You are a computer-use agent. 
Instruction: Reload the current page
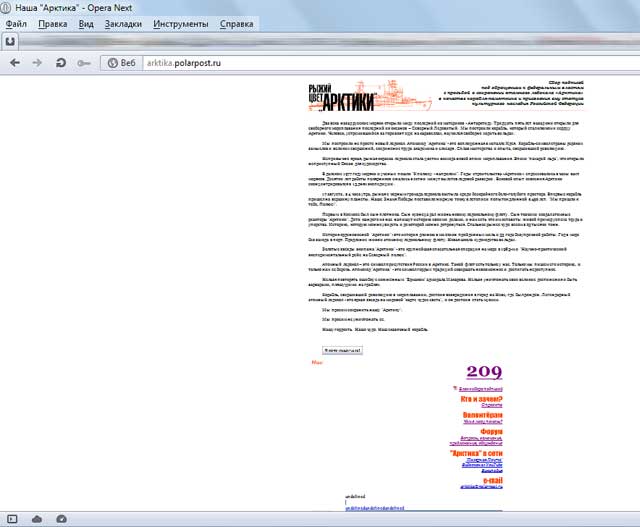coord(61,63)
